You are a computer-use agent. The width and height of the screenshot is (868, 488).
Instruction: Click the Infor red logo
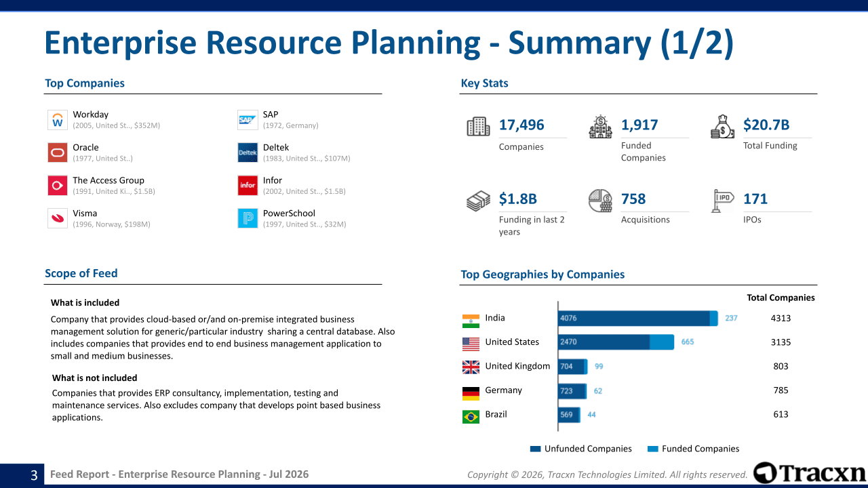[248, 186]
